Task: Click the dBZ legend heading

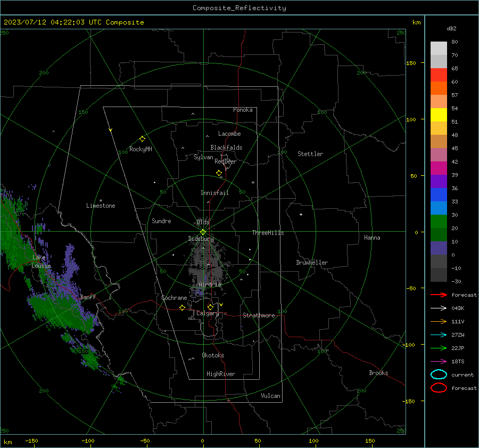Action: click(451, 28)
